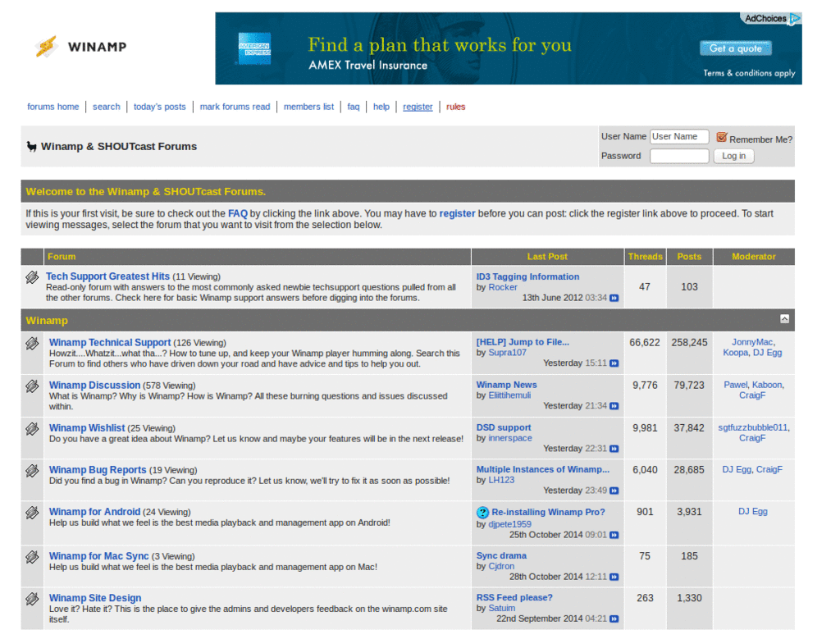Image resolution: width=840 pixels, height=630 pixels.
Task: Click FAQ link in welcome message
Action: 238,213
